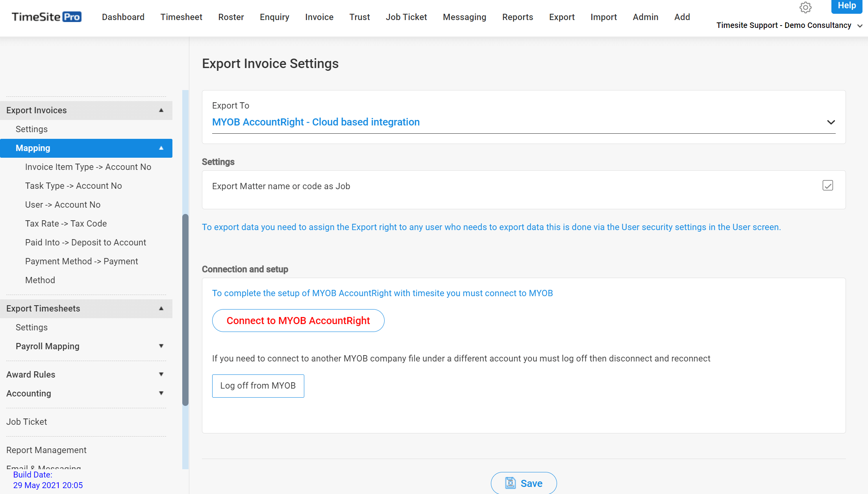Open the Trust menu
868x494 pixels.
click(x=359, y=17)
